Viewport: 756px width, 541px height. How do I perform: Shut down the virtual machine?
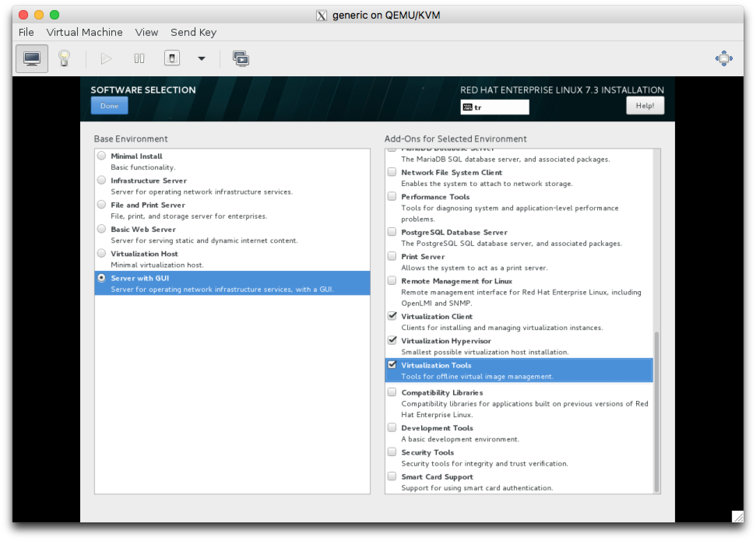click(172, 58)
